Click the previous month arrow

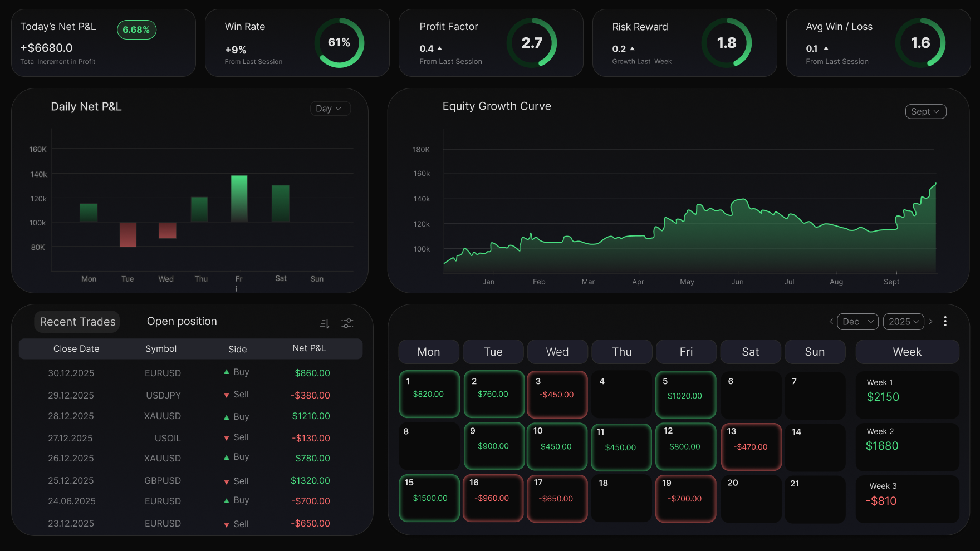click(x=831, y=322)
